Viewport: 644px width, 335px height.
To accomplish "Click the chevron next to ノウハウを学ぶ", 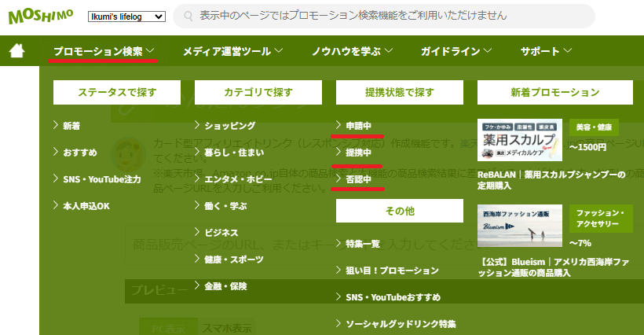I will tap(389, 50).
